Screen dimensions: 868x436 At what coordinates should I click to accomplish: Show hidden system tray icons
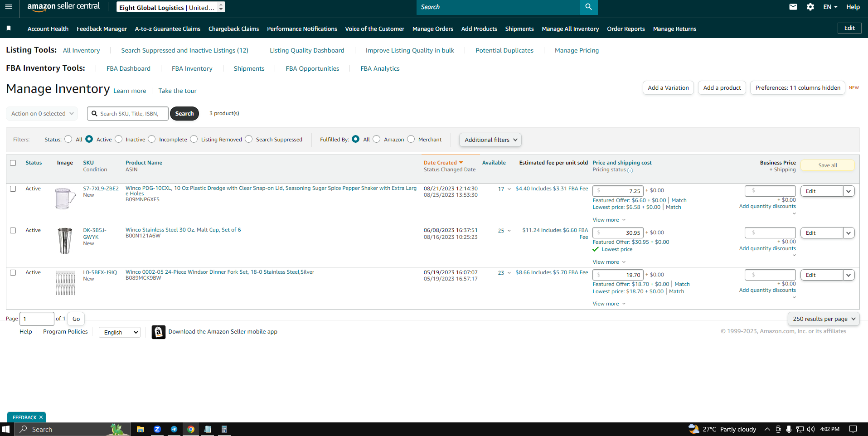(767, 429)
